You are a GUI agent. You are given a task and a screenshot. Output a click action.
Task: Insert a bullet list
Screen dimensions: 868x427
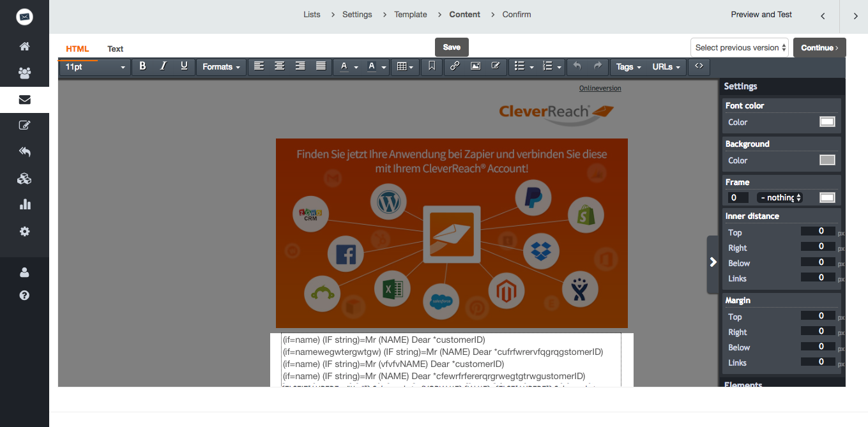pyautogui.click(x=519, y=66)
